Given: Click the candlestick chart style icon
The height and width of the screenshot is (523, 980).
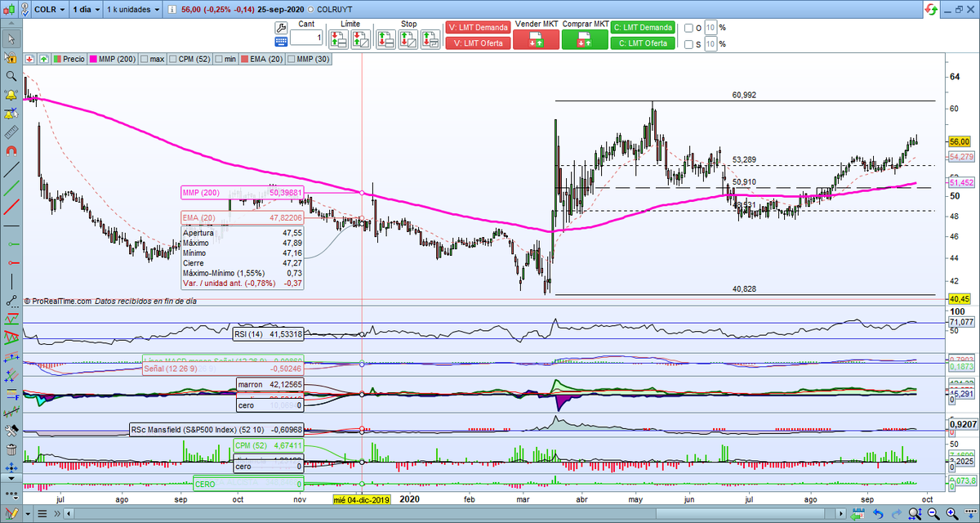Looking at the screenshot, I should click(x=8, y=10).
